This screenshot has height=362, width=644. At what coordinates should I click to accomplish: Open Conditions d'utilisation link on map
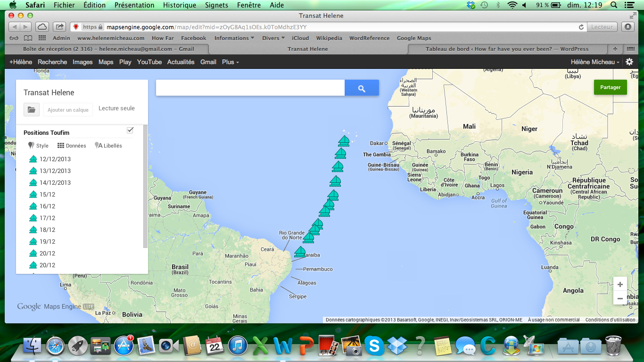click(x=611, y=320)
